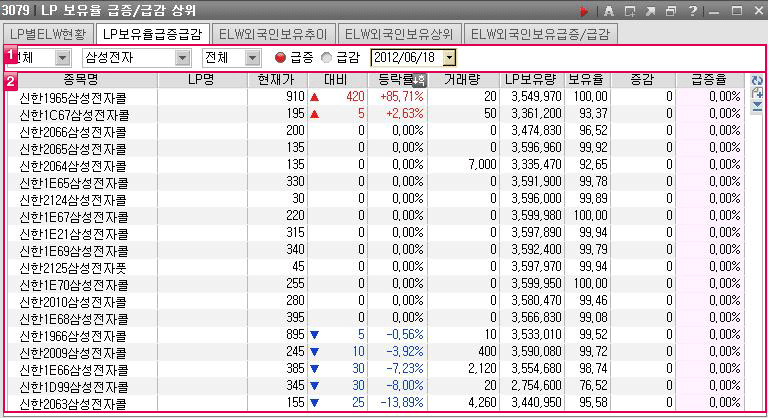This screenshot has width=768, height=418.
Task: Click the sort indicator on the 등락률 header
Action: (x=419, y=80)
